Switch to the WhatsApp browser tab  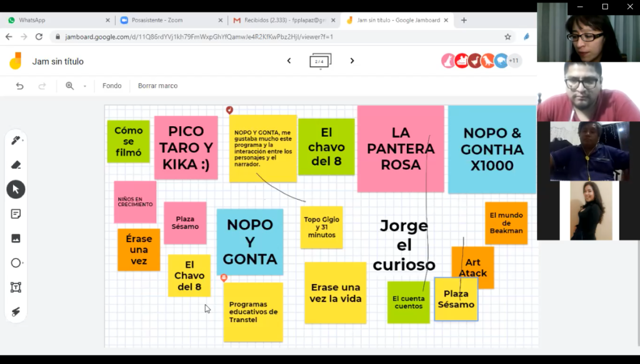[x=56, y=20]
